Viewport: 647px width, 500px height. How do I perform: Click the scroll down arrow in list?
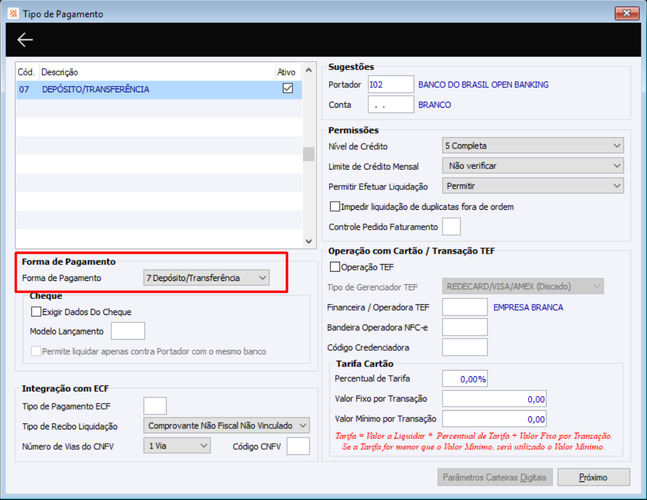309,241
